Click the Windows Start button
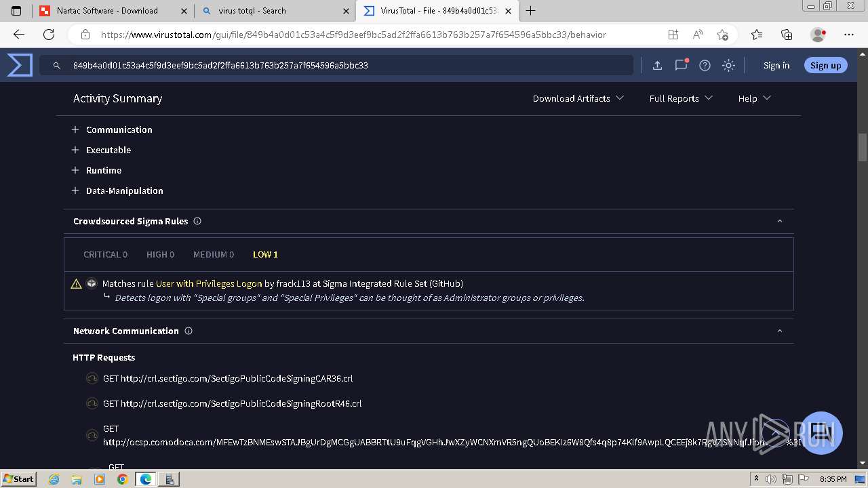Image resolution: width=868 pixels, height=488 pixels. pos(18,479)
